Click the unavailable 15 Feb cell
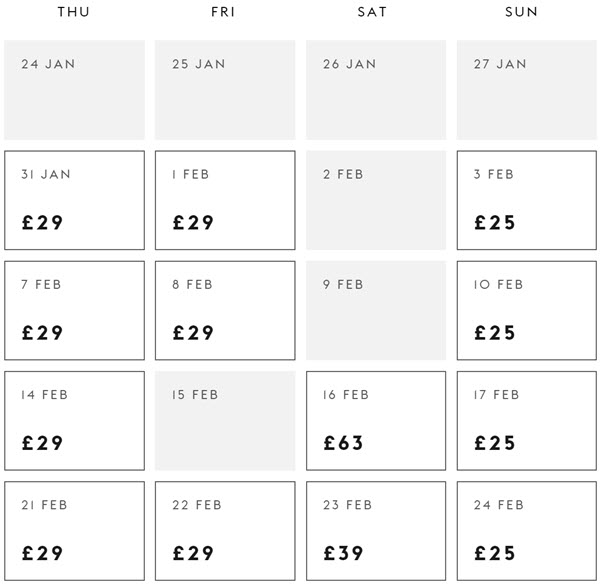Screen dimensions: 600x584 click(x=225, y=421)
